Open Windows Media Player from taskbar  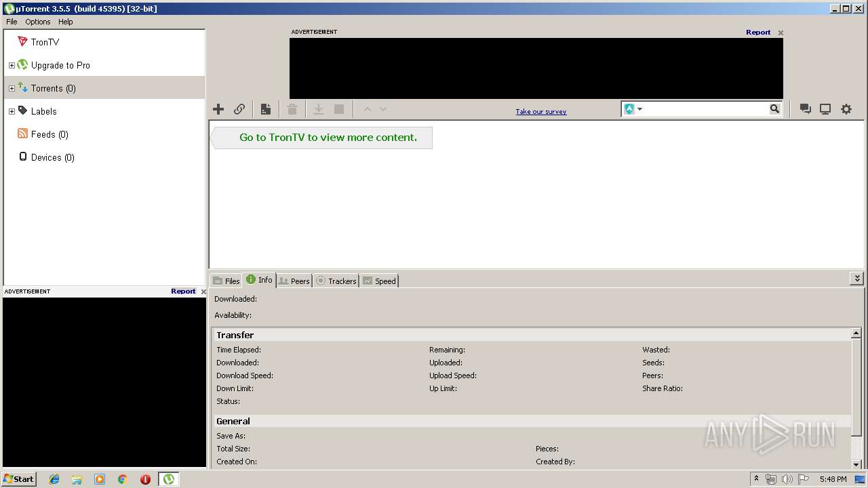coord(100,479)
